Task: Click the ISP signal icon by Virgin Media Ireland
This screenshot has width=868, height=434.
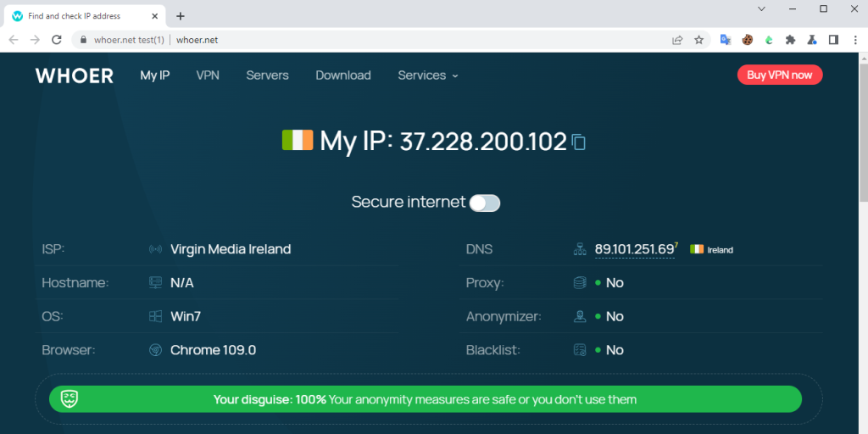Action: pos(156,249)
